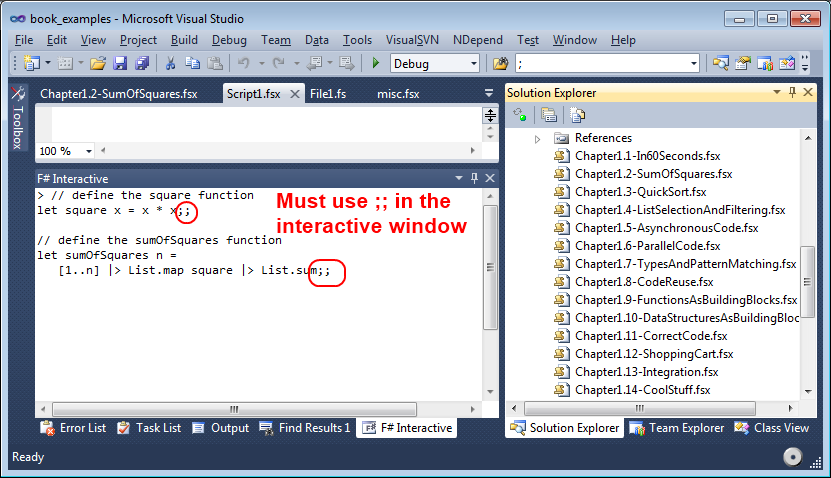Switch to Chapter1.2-SumOfSquares.fsx editor tab
This screenshot has width=831, height=478.
[x=119, y=94]
